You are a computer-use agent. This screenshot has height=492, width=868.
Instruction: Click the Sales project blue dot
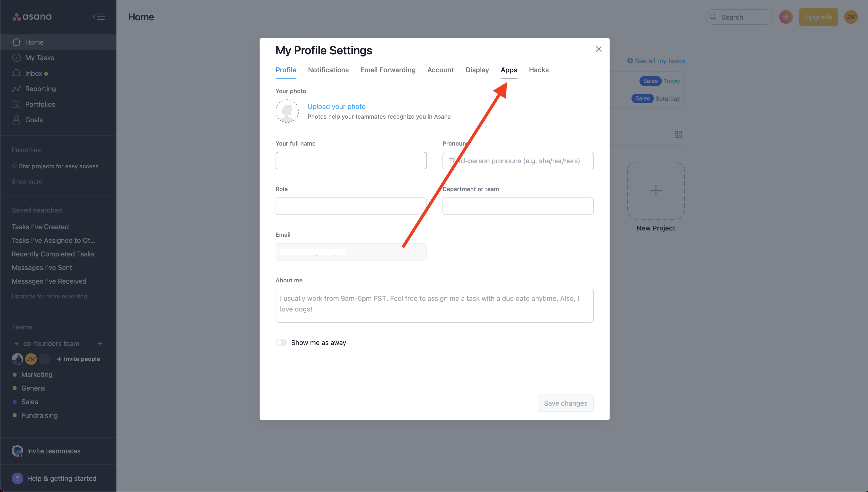coord(15,402)
